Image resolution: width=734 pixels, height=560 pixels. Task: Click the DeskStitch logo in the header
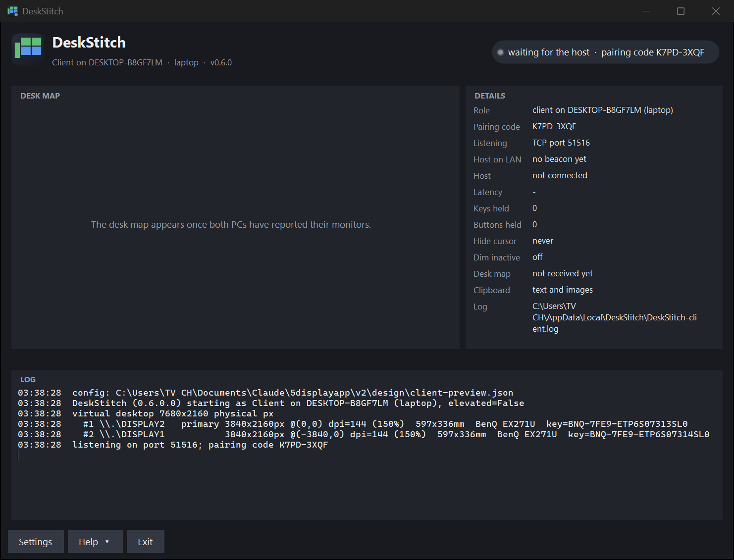[x=28, y=50]
